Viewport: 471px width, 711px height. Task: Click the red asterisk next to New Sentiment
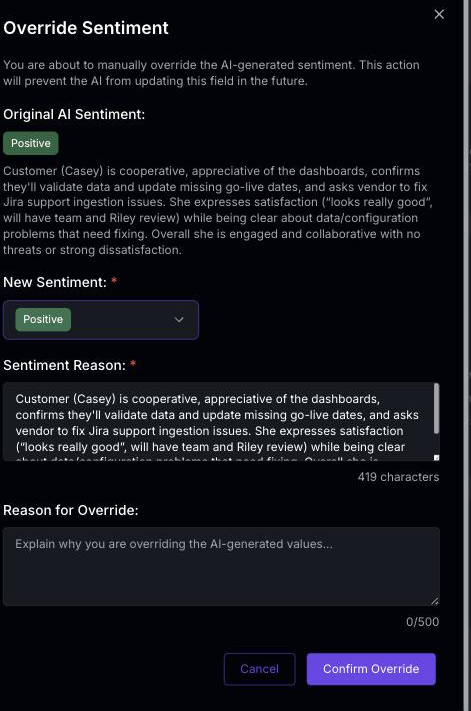tap(114, 281)
